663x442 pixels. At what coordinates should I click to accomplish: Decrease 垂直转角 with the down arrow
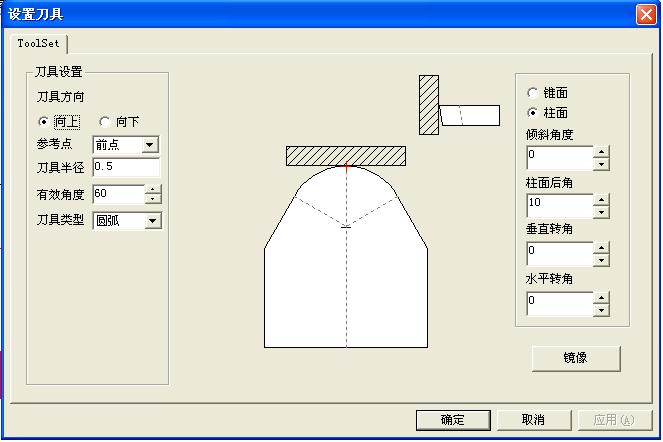[x=601, y=260]
